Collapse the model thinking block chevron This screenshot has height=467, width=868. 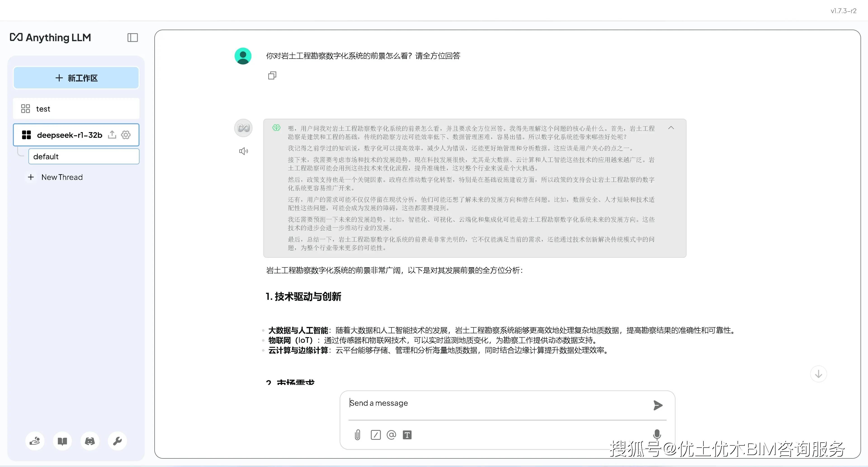pos(671,128)
